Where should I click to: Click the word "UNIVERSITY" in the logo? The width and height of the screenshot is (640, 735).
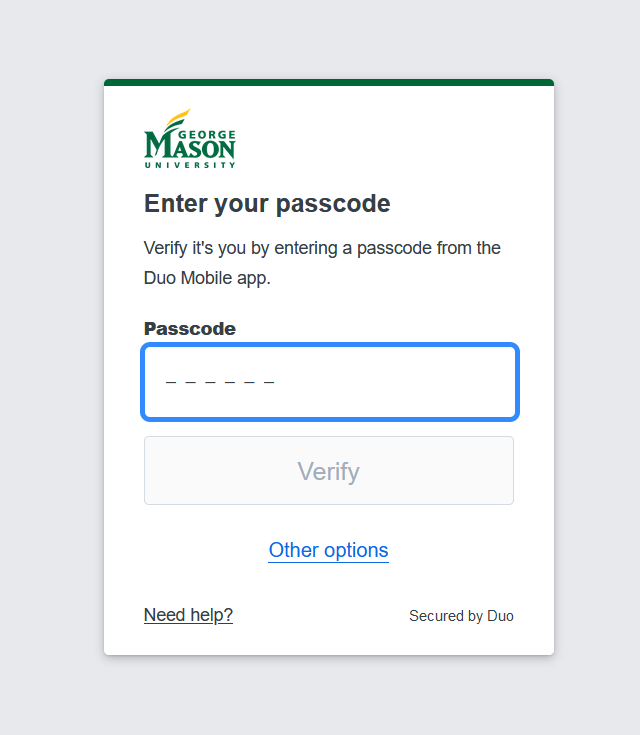(190, 165)
